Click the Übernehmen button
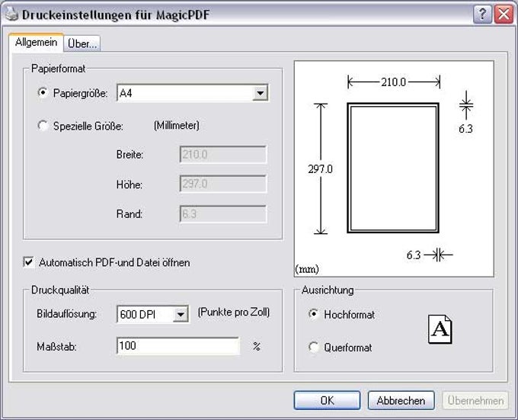Screen dimensions: 518x420 pyautogui.click(x=475, y=400)
